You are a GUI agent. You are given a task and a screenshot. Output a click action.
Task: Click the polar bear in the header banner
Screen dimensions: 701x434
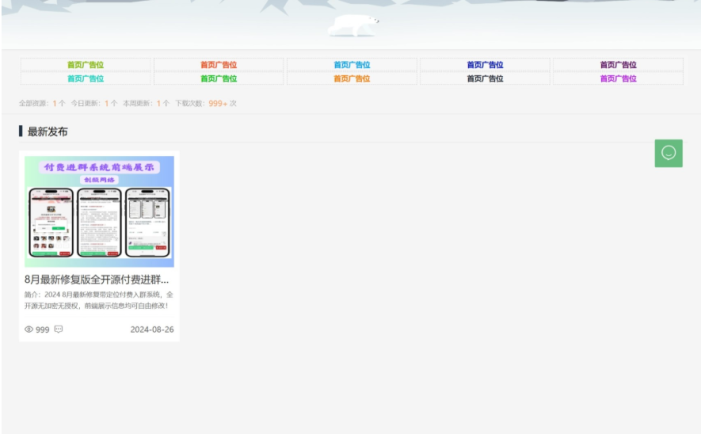pyautogui.click(x=354, y=24)
